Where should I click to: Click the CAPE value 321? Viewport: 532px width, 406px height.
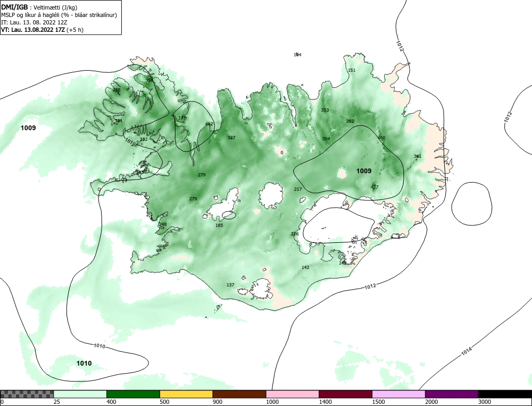[x=119, y=121]
